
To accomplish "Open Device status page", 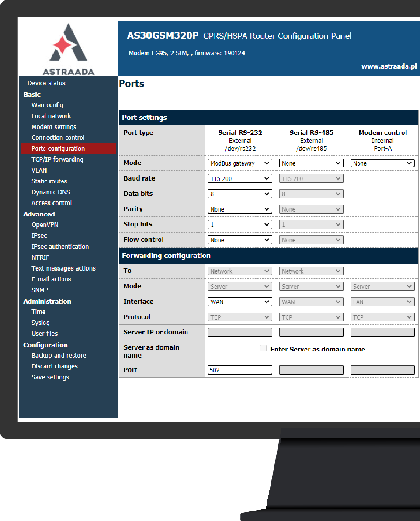I will [x=46, y=83].
